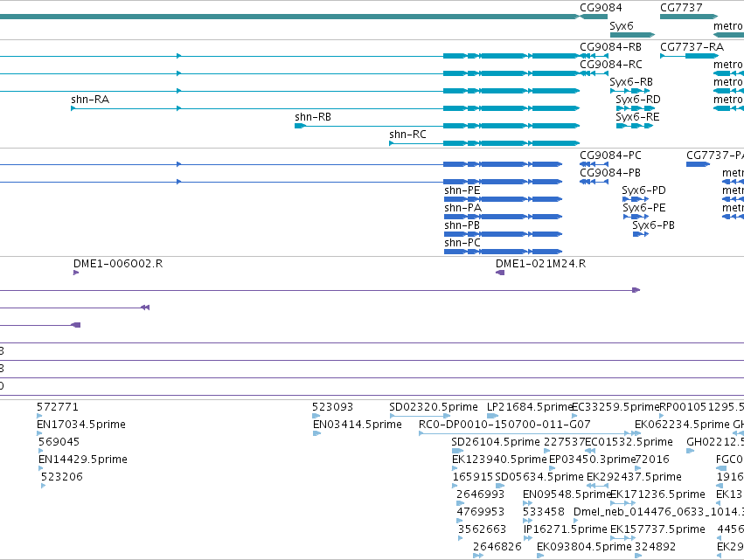
Task: Click the EN14429.5prime feature label
Action: pyautogui.click(x=82, y=460)
